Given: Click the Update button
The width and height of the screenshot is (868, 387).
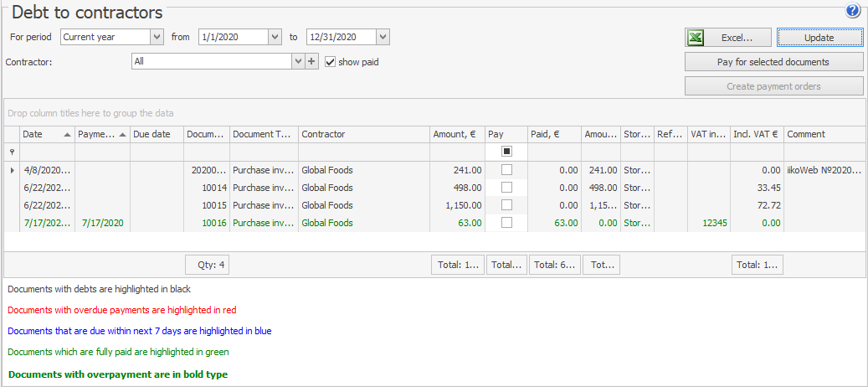Looking at the screenshot, I should click(x=819, y=38).
